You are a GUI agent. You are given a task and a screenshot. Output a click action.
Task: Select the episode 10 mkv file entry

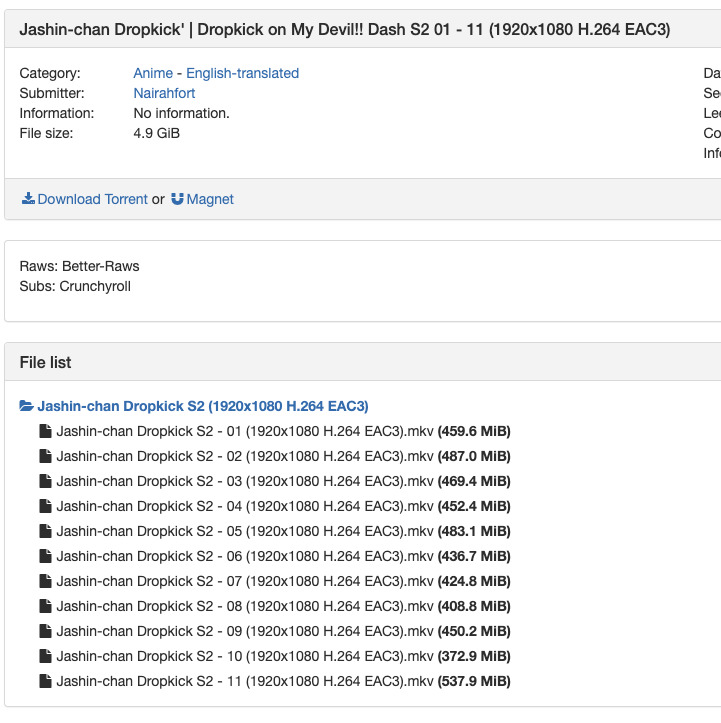pos(245,656)
